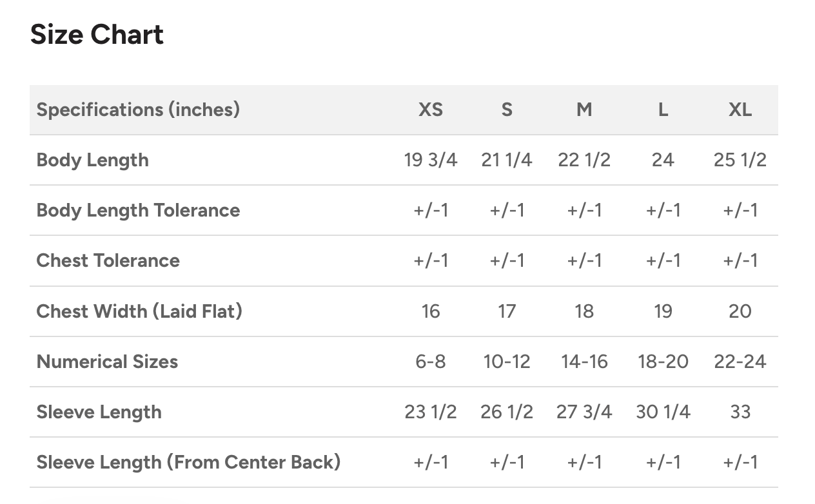Select the Chest Tolerance row label
Viewport: 815px width, 504px height.
tap(108, 260)
